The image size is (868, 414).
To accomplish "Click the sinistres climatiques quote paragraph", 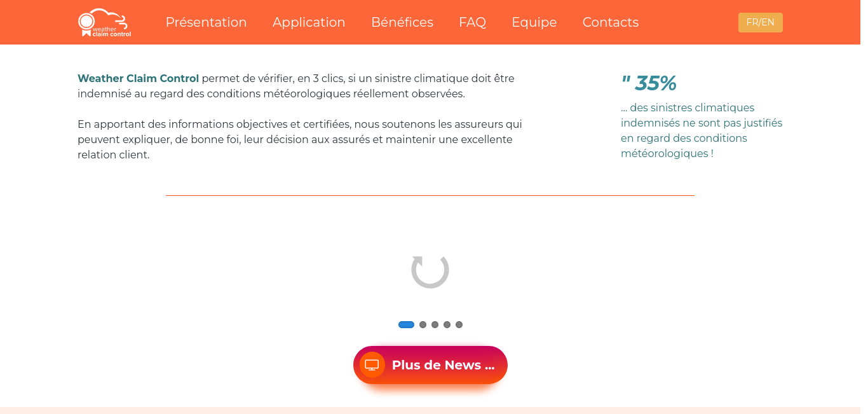I will (x=702, y=130).
